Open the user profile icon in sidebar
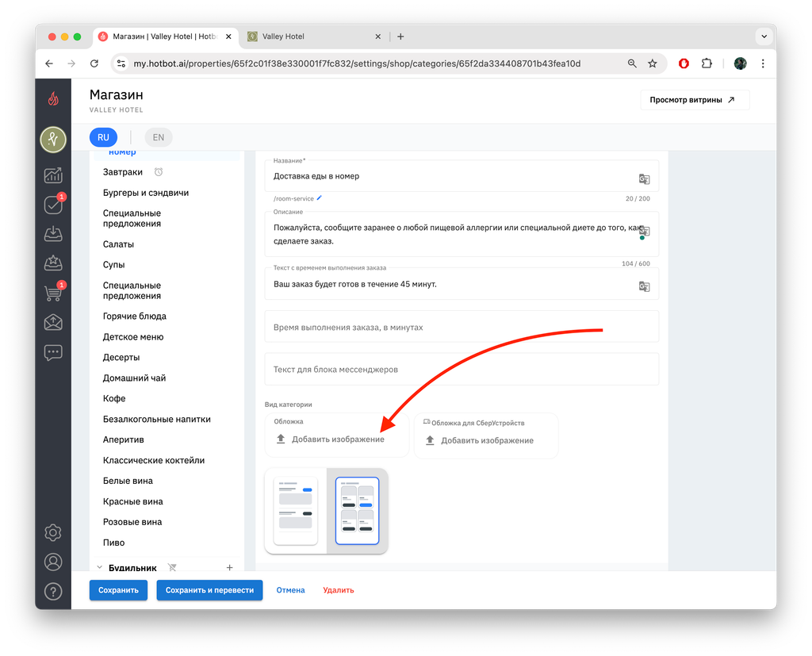This screenshot has width=812, height=656. (53, 562)
